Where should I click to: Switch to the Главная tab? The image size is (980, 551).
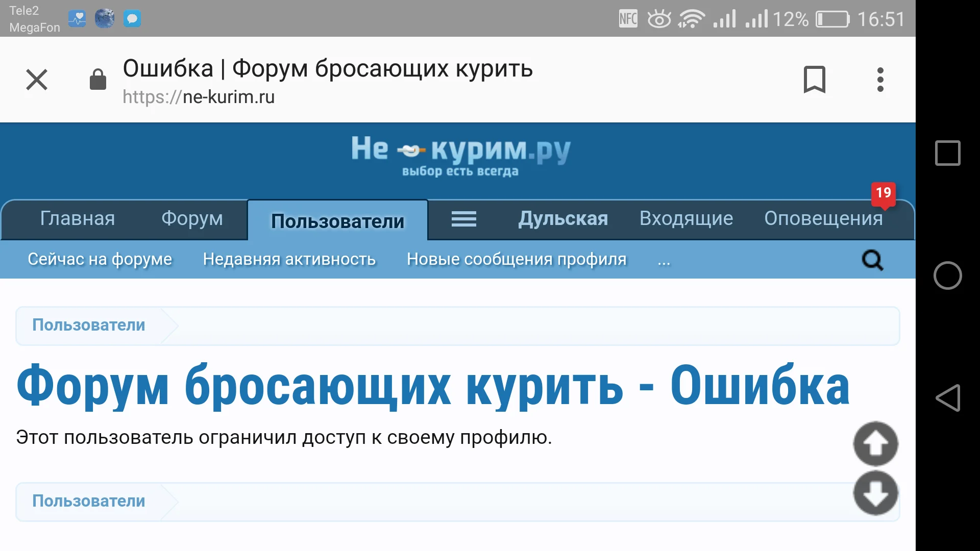click(77, 219)
